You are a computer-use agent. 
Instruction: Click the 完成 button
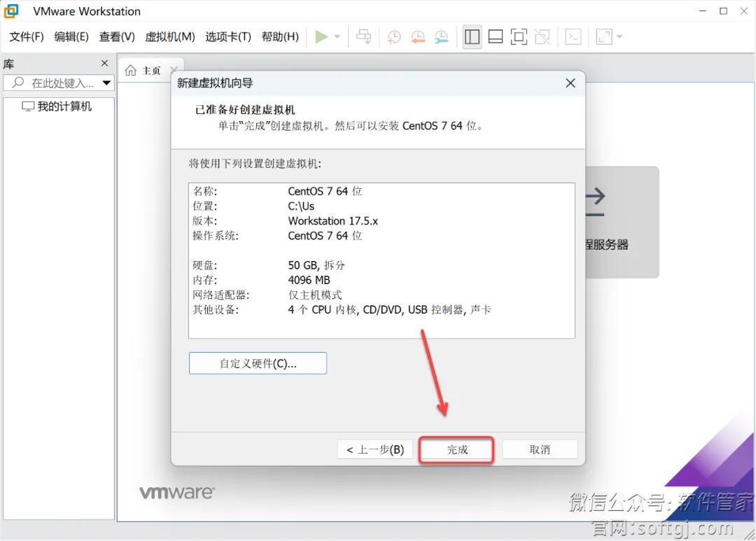point(456,449)
